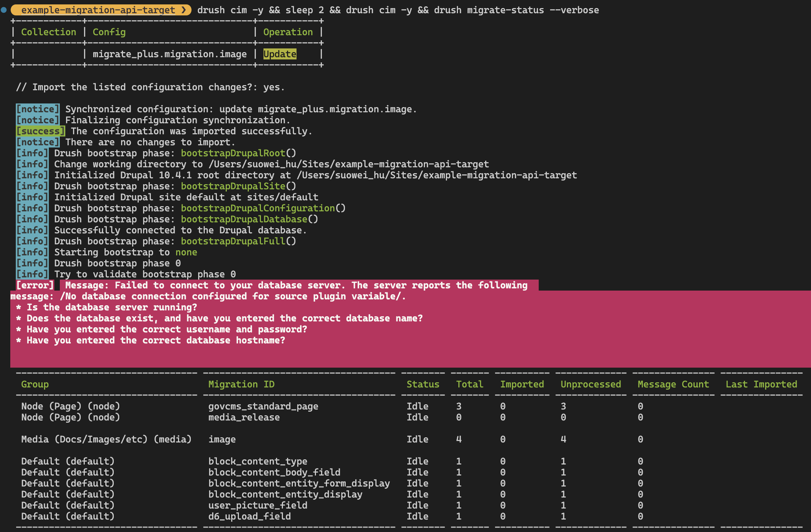Click the example-migration-api-target prompt label
Viewport: 811px width, 532px height.
(98, 10)
